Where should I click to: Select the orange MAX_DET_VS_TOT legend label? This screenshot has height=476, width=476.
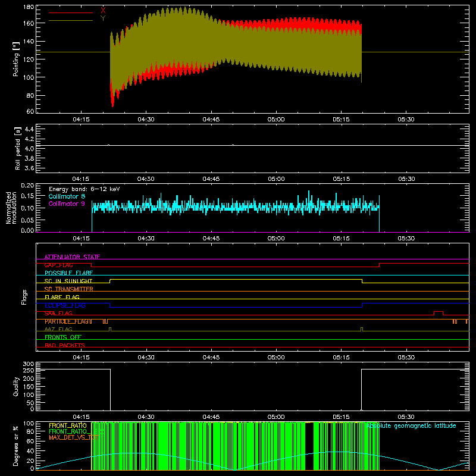coord(73,437)
